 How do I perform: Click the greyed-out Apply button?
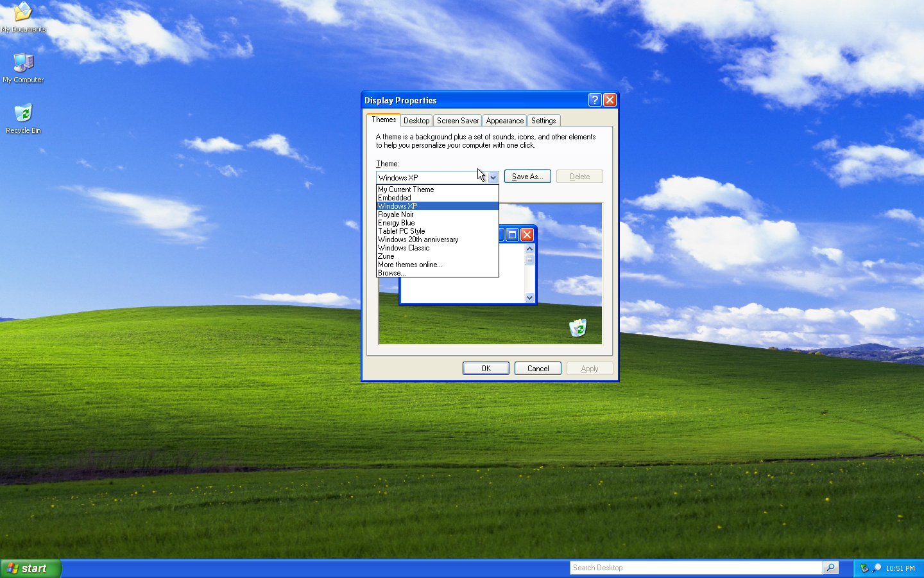pos(590,369)
